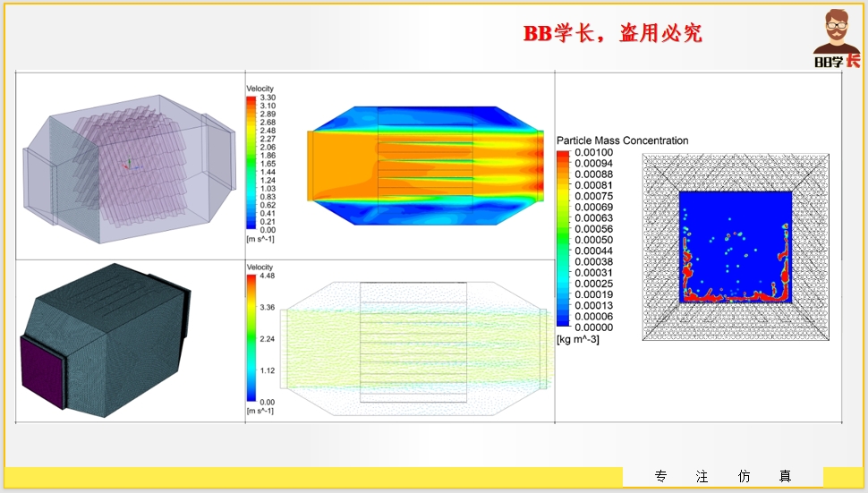Open the transparent 3D geometry model image
Screen dimensions: 868x493
[x=130, y=166]
